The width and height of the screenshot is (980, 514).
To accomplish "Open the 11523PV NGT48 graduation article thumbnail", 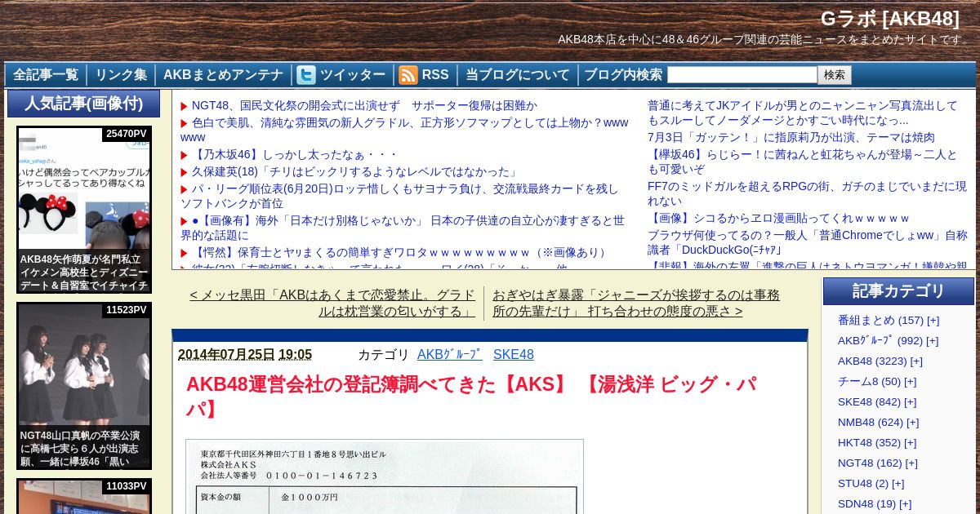I will coord(84,386).
